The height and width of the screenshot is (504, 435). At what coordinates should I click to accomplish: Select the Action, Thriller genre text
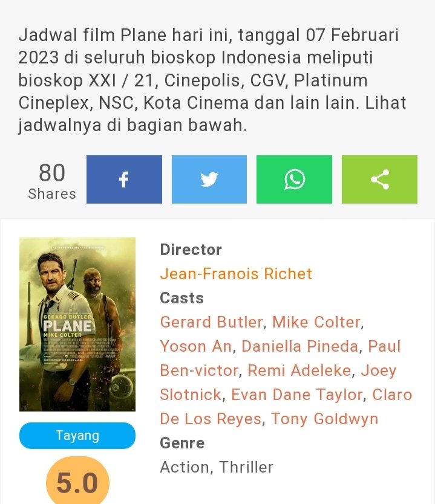pos(217,467)
